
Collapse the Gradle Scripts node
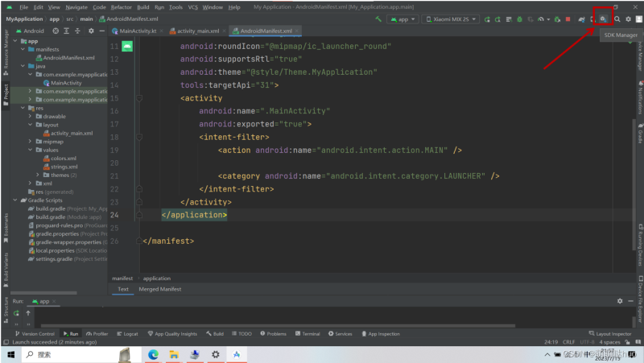pos(15,200)
